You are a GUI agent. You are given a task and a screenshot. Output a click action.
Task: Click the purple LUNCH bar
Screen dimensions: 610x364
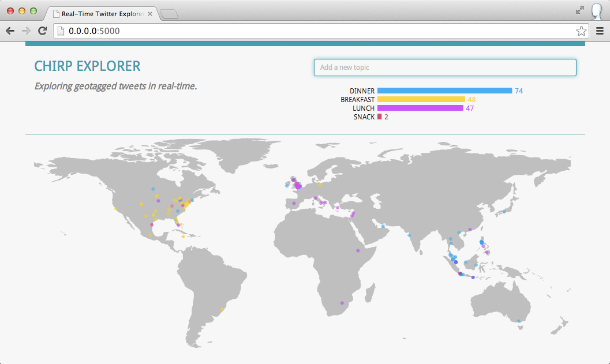click(420, 108)
